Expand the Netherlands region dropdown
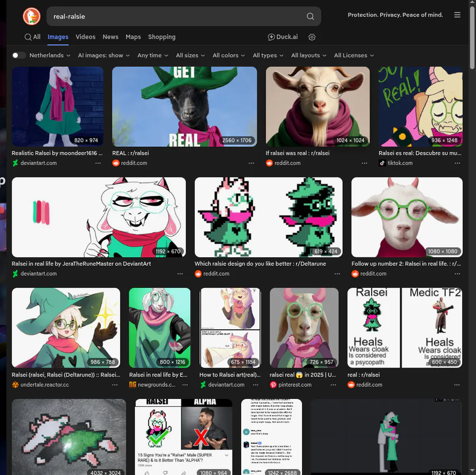The image size is (476, 475). point(50,55)
